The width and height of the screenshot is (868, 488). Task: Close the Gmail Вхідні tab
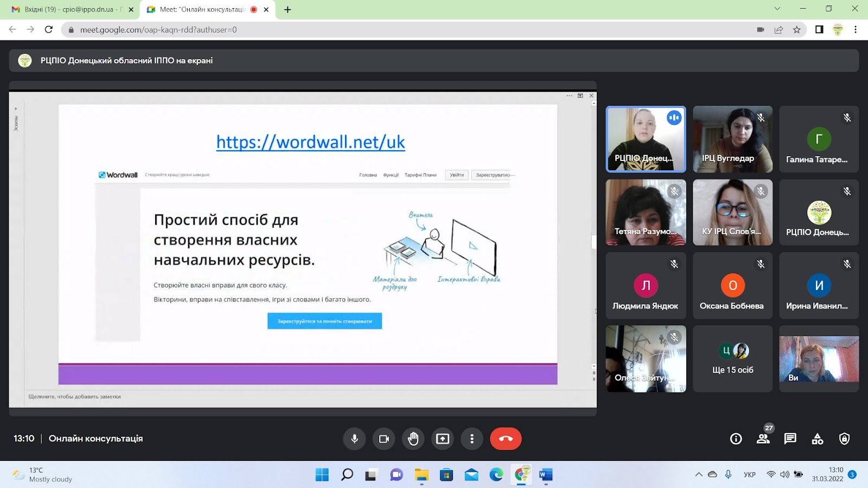point(131,9)
